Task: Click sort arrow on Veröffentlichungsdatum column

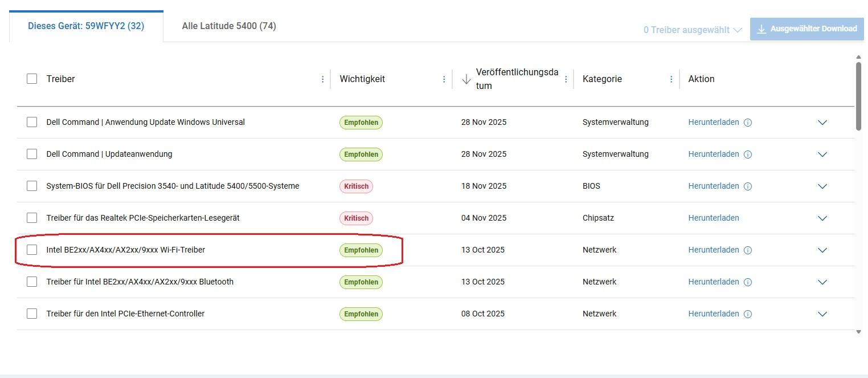Action: coord(466,79)
